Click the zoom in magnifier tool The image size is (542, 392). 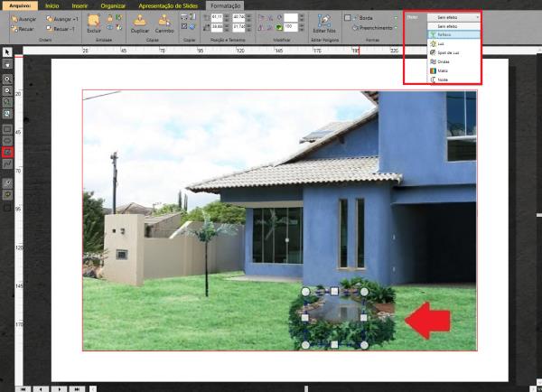(x=7, y=79)
